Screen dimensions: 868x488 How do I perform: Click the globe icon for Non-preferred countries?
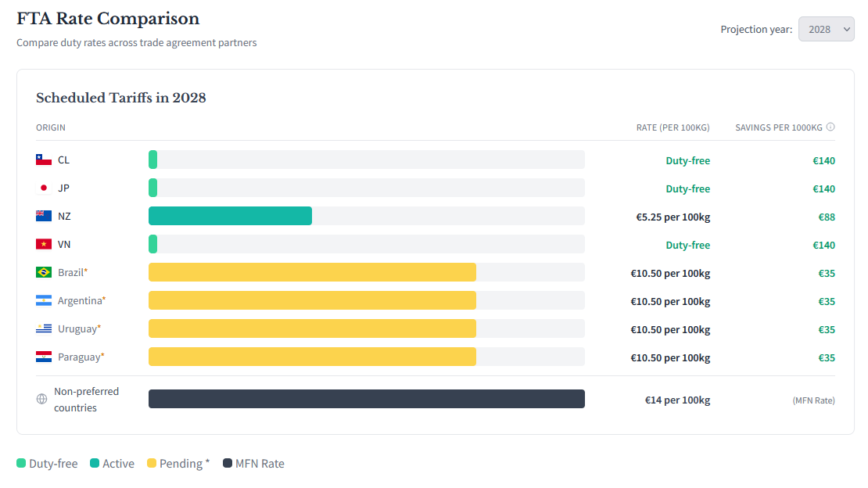(x=41, y=399)
